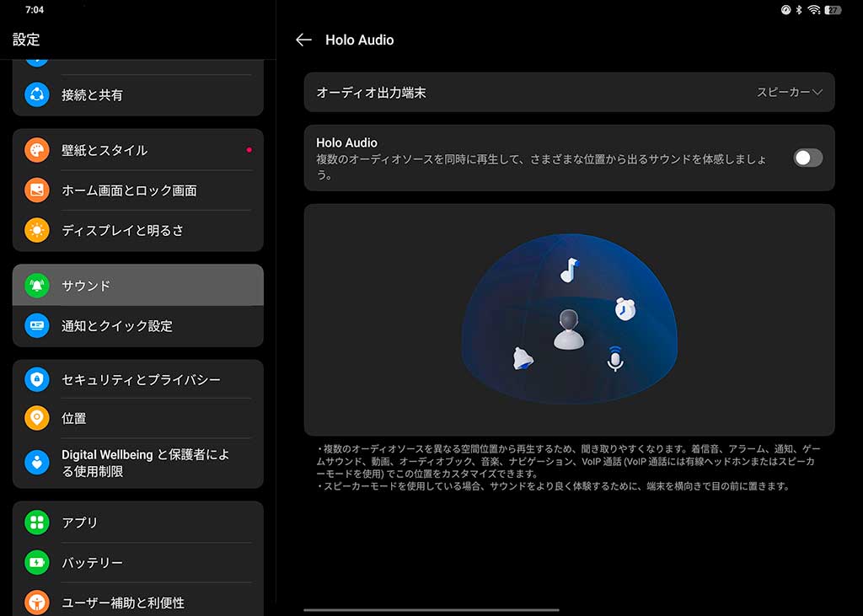Viewport: 863px width, 616px height.
Task: Click the サウンド bell icon
Action: click(37, 285)
